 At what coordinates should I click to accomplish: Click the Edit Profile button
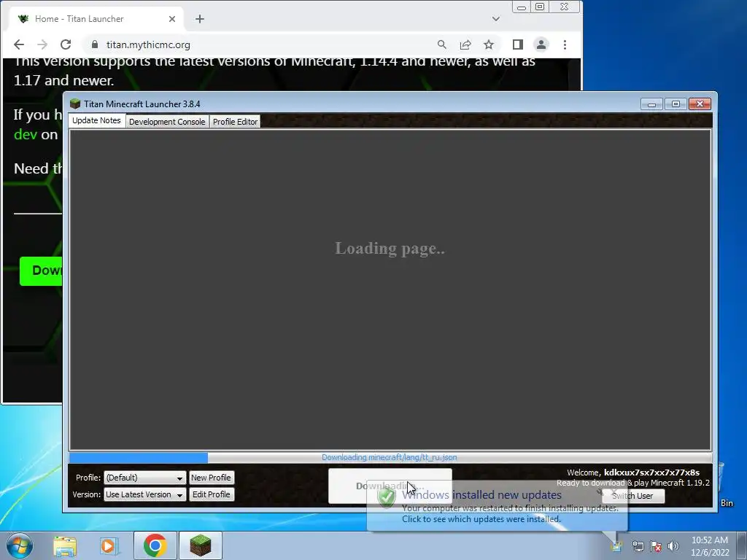point(211,495)
